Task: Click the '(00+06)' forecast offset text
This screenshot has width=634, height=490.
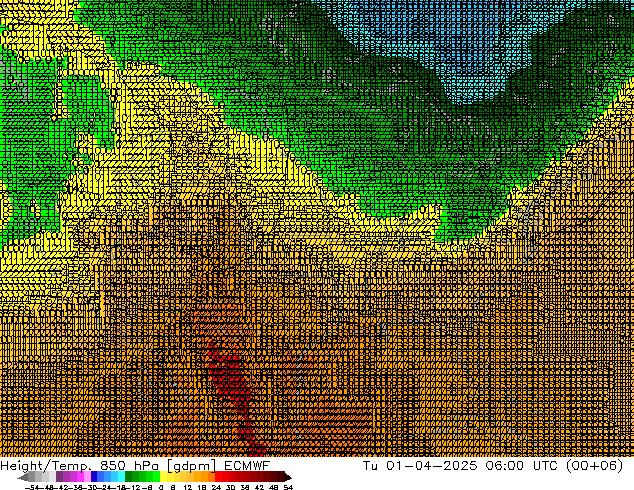Action: 594,466
